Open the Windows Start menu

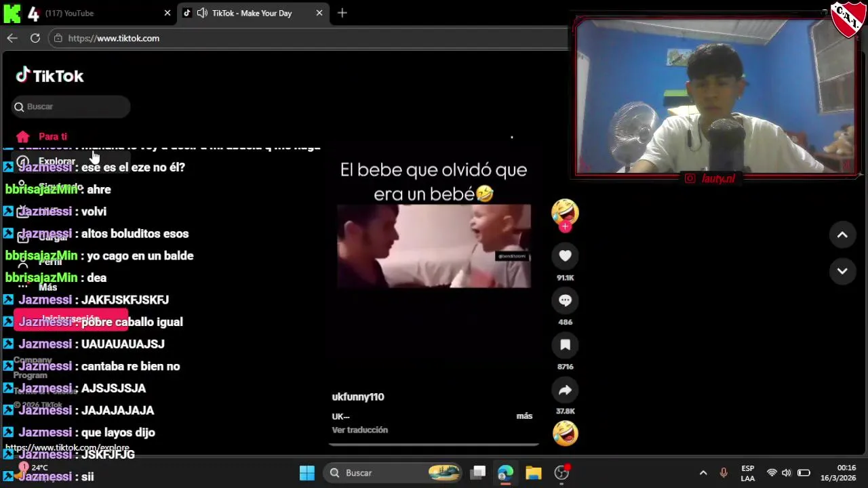(307, 472)
